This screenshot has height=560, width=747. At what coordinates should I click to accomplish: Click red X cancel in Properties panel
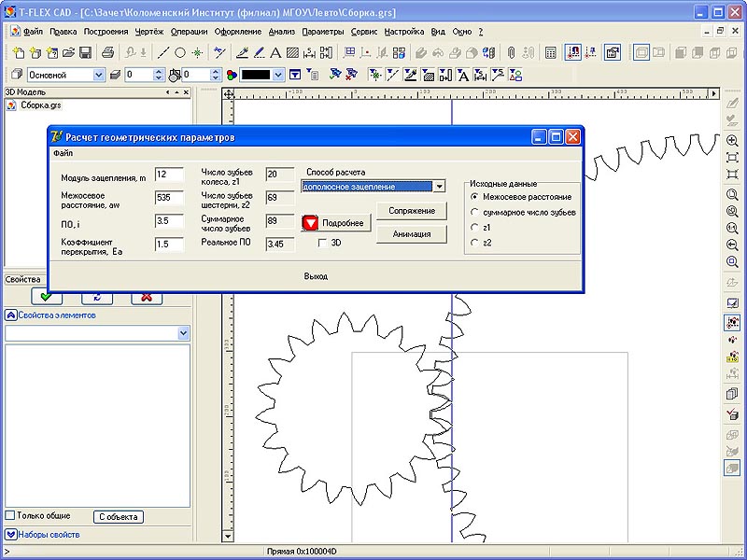tap(147, 296)
